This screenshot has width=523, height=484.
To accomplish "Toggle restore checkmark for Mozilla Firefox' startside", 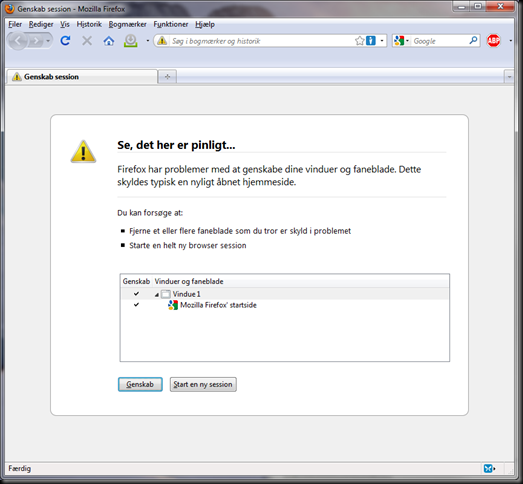I will tap(136, 305).
